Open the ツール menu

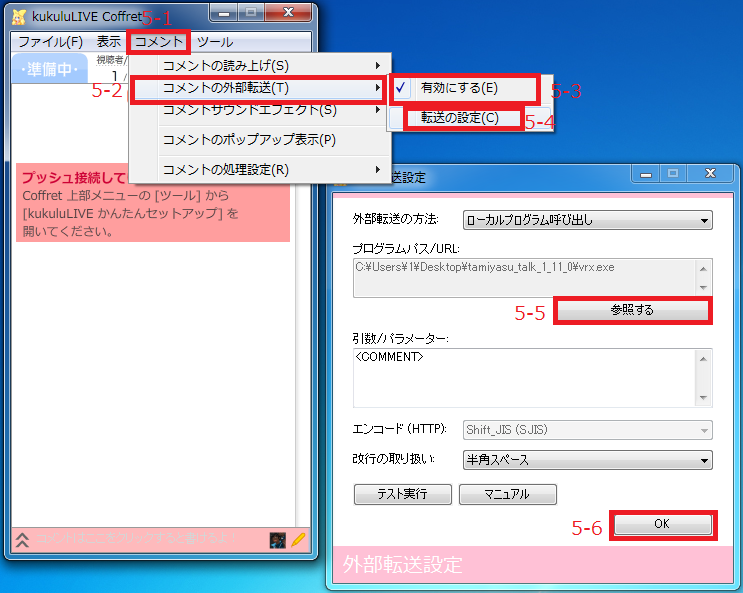[x=215, y=42]
